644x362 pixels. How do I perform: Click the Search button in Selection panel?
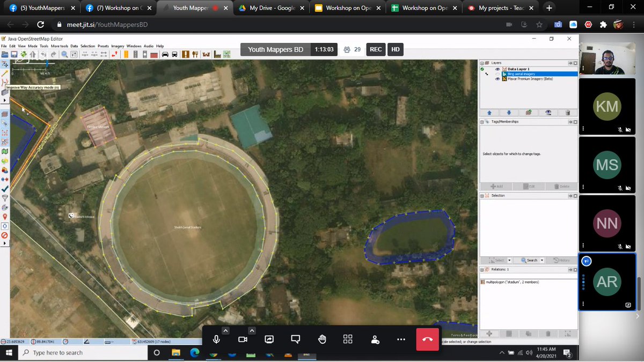click(529, 260)
